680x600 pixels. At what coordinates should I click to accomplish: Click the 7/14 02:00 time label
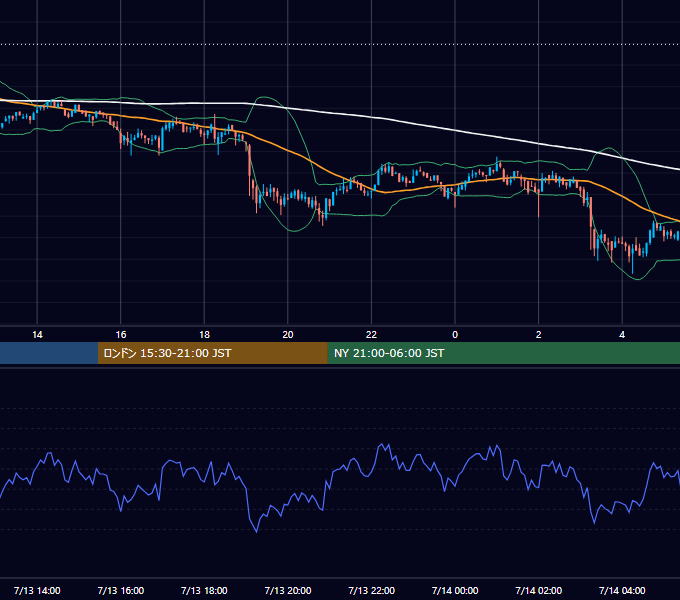pyautogui.click(x=539, y=590)
